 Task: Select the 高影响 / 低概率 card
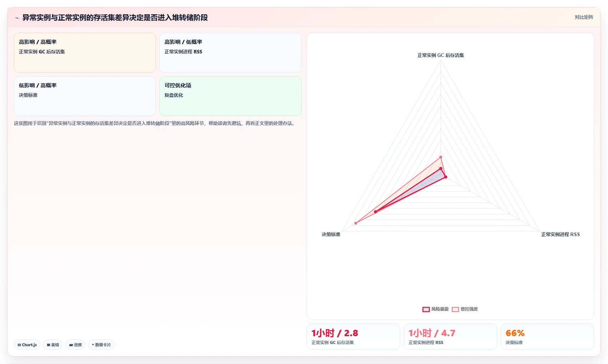[x=230, y=53]
